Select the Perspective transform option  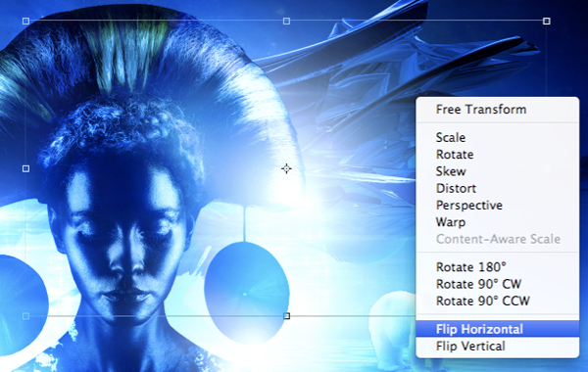(497, 206)
